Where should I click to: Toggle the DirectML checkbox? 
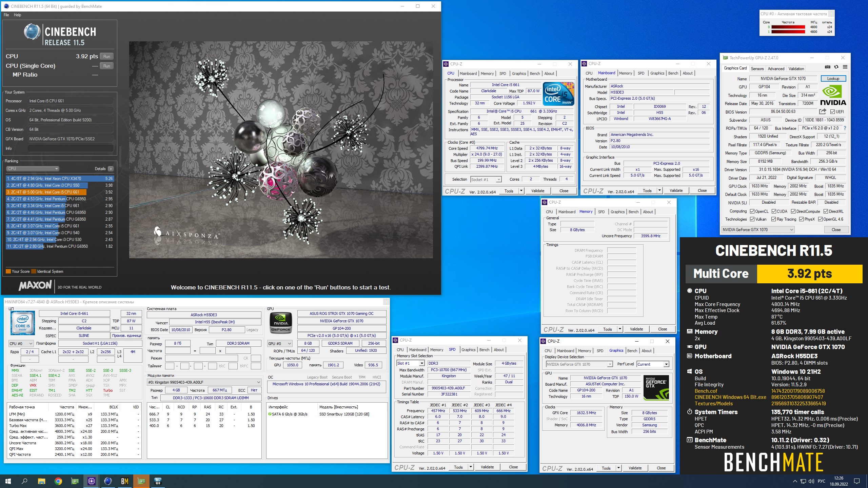coord(826,211)
